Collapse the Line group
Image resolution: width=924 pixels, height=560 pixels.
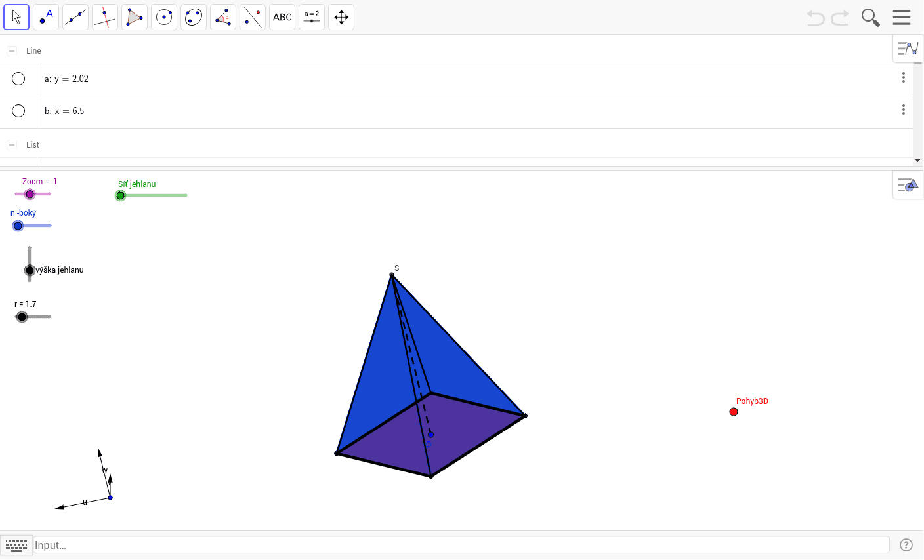point(12,51)
